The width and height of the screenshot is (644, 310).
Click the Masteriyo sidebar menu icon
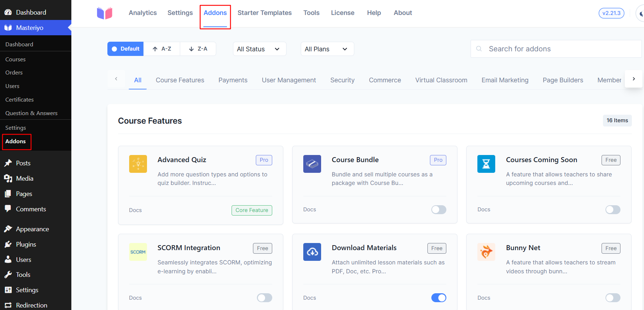(8, 27)
